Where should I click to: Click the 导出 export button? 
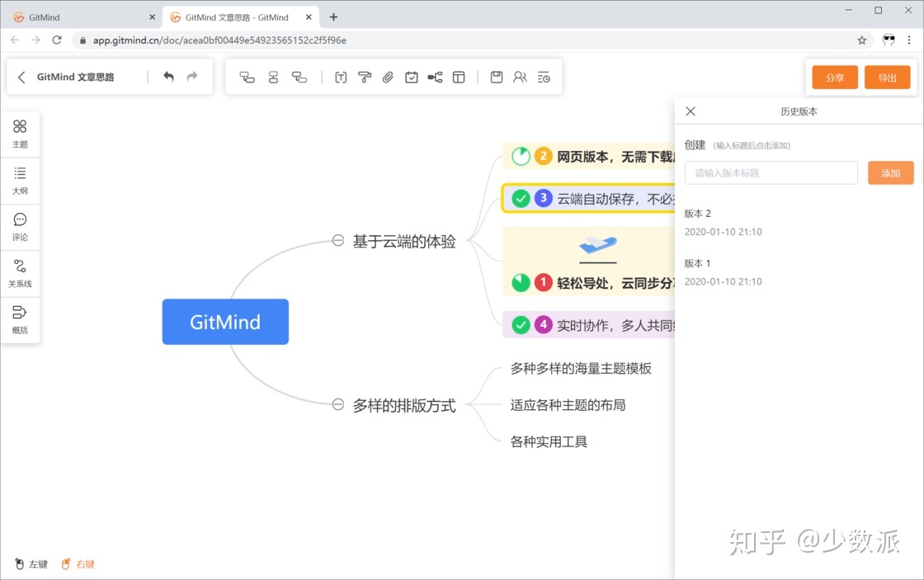pyautogui.click(x=887, y=78)
